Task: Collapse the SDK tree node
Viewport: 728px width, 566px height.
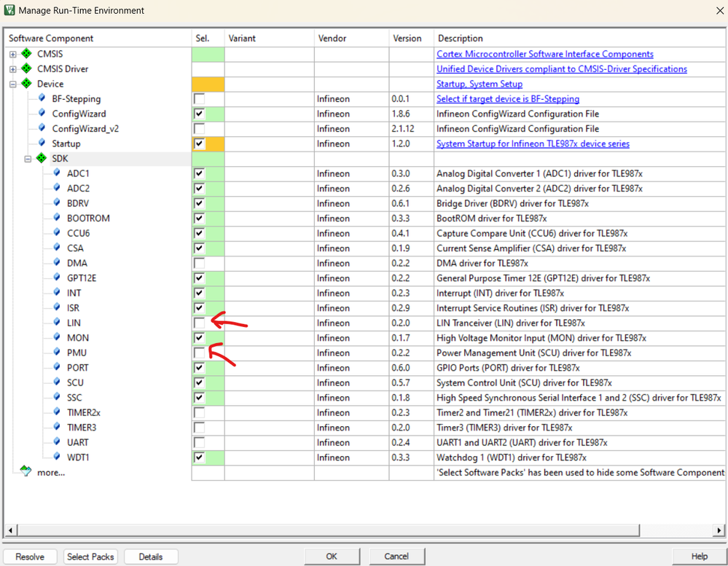Action: click(28, 158)
